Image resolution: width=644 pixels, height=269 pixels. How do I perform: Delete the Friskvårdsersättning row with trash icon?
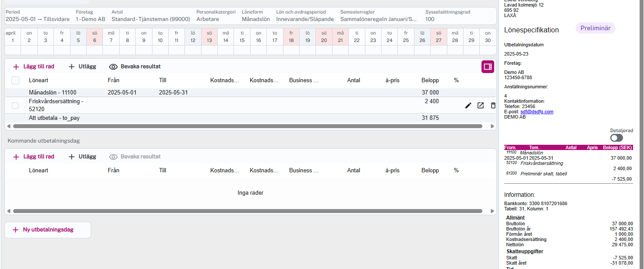(x=493, y=105)
